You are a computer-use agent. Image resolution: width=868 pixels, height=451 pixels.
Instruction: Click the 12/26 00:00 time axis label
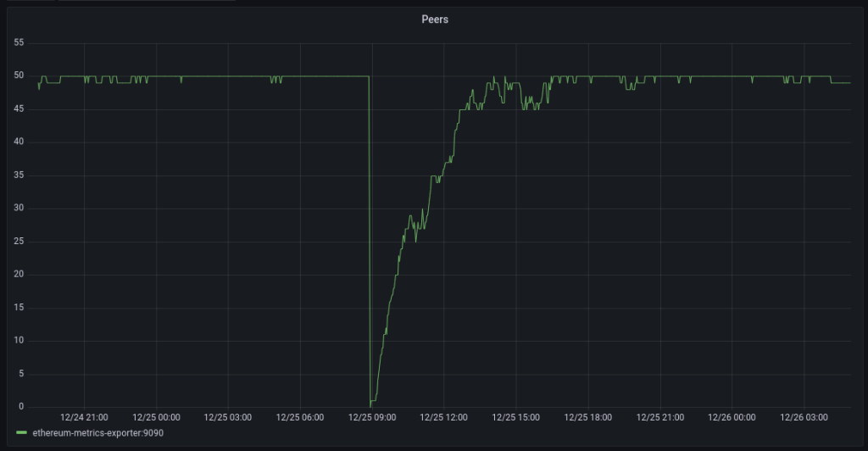click(x=732, y=418)
